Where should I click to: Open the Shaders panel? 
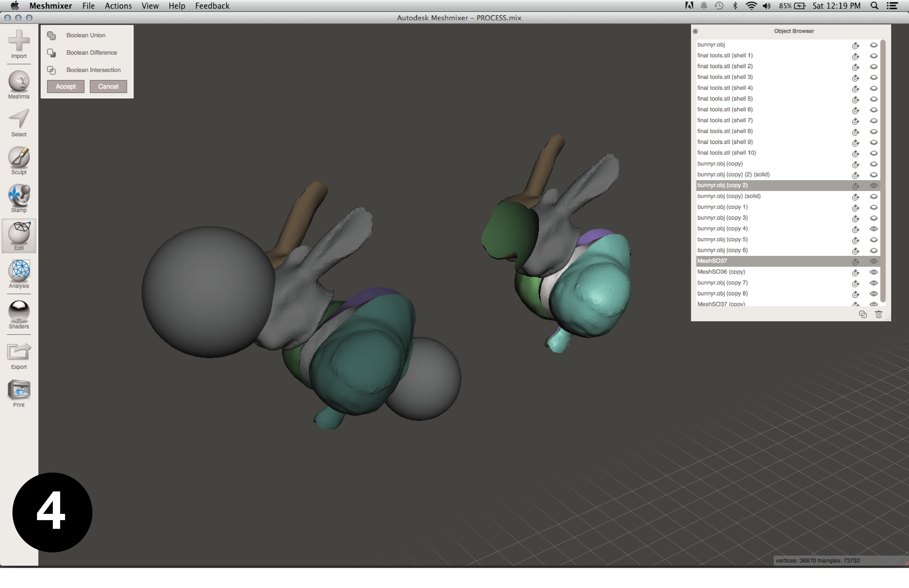click(x=19, y=315)
